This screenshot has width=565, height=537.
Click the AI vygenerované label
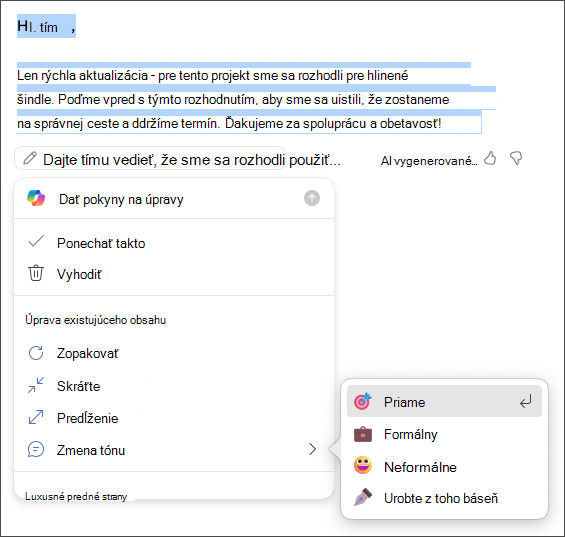pos(429,161)
